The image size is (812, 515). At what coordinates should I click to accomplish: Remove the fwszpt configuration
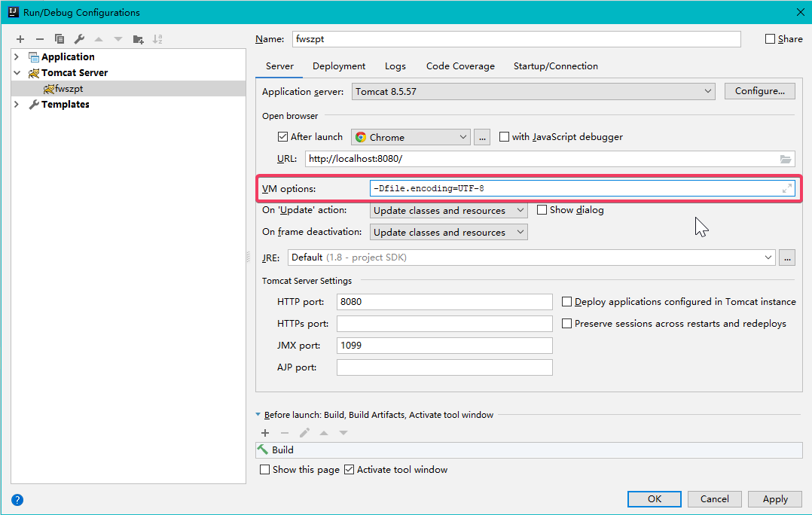tap(39, 38)
